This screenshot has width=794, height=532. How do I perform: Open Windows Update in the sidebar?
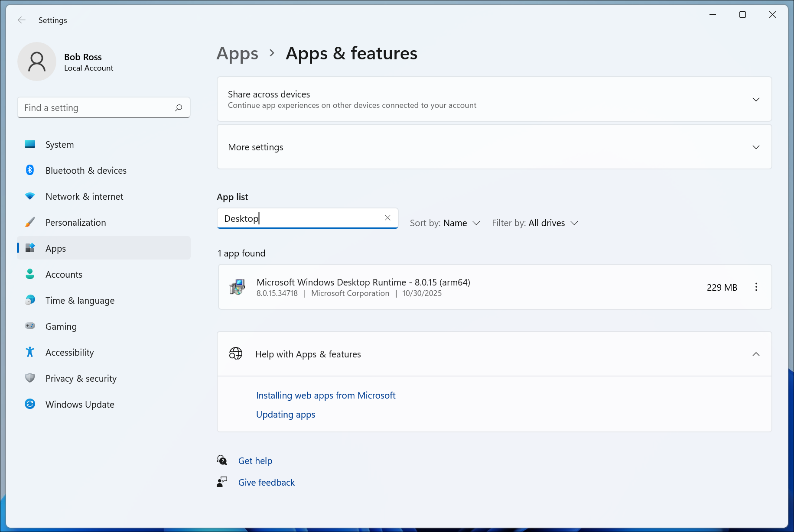[80, 404]
